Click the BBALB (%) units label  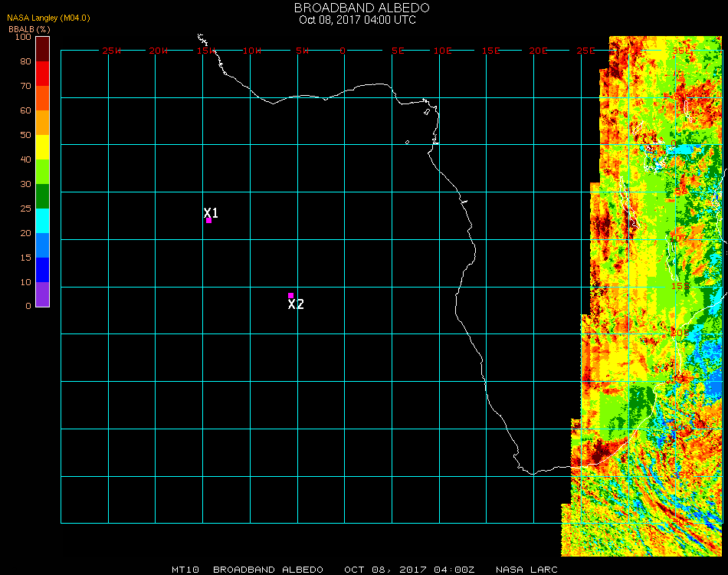coord(29,28)
